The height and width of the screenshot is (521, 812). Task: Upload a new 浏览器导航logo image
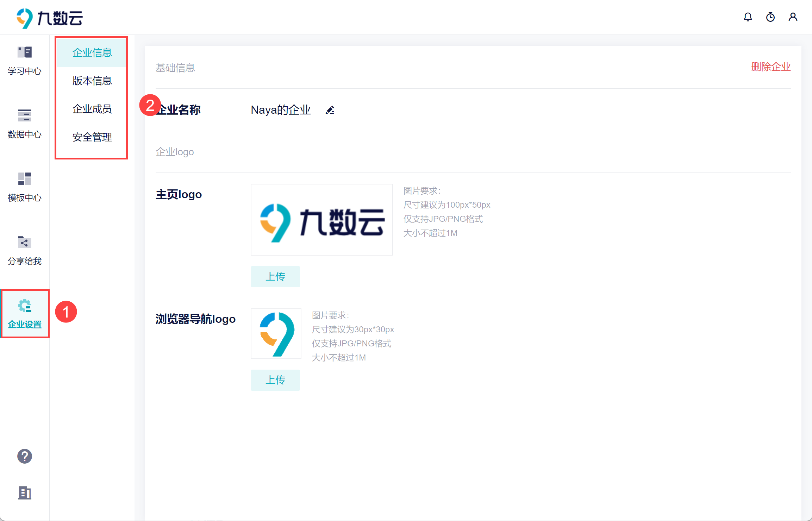(x=275, y=380)
